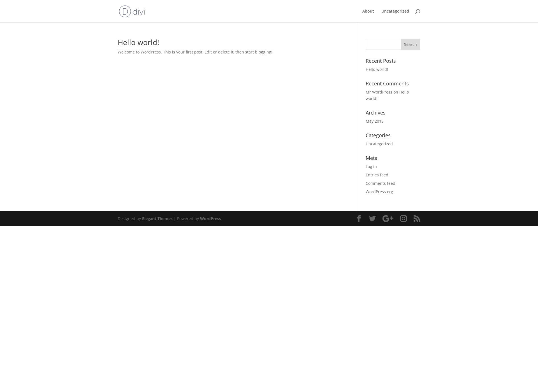Image resolution: width=538 pixels, height=392 pixels.
Task: Click the RSS feed icon
Action: 417,218
